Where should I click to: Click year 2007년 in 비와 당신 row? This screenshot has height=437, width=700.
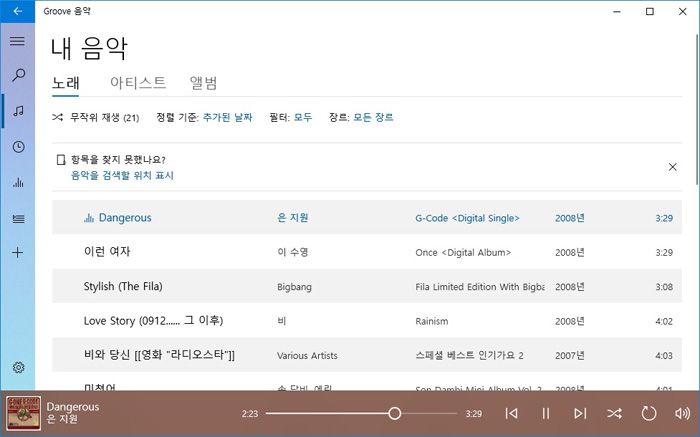tap(570, 356)
